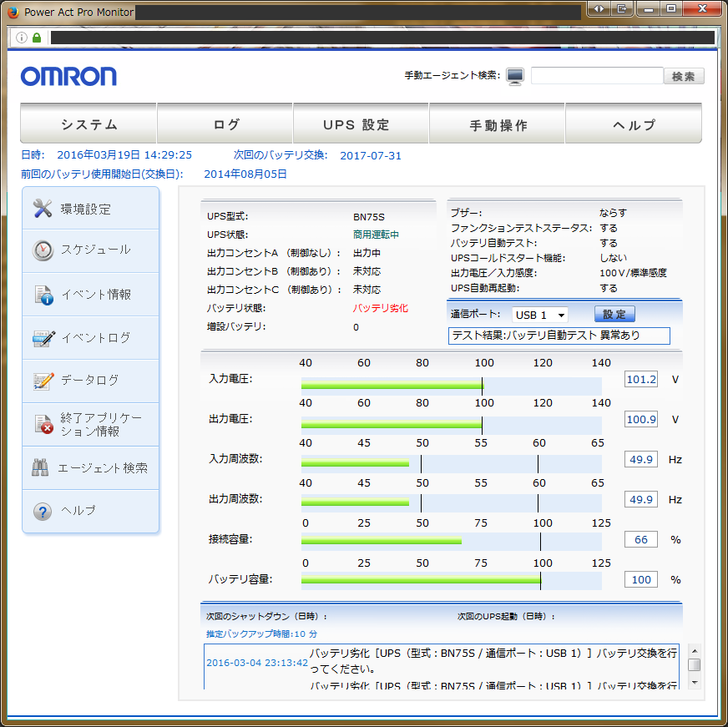Open イベント情報 via its document icon

tap(43, 294)
